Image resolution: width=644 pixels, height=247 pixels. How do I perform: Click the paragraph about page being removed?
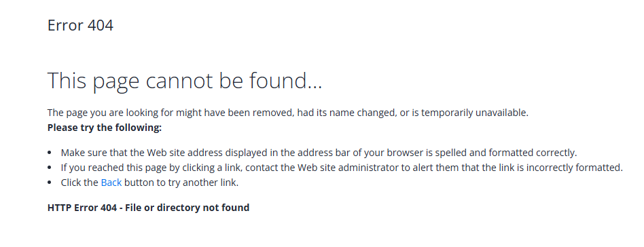288,113
